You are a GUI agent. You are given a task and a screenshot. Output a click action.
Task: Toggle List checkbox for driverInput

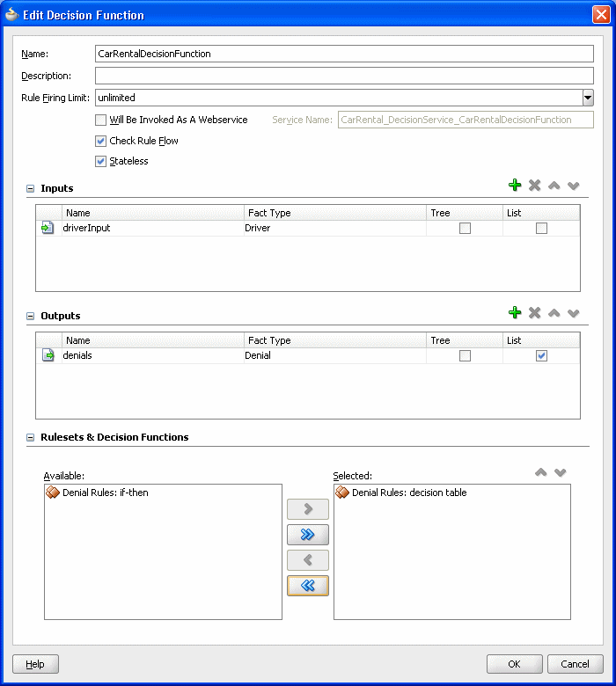[x=541, y=228]
